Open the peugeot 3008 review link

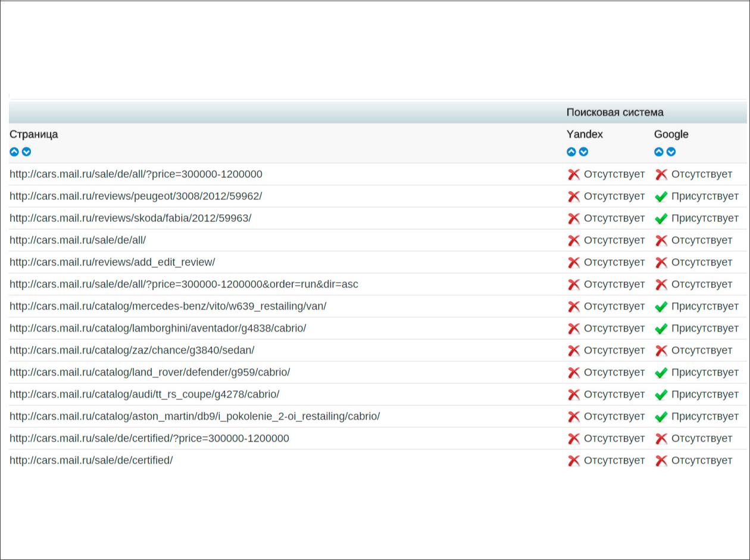136,196
